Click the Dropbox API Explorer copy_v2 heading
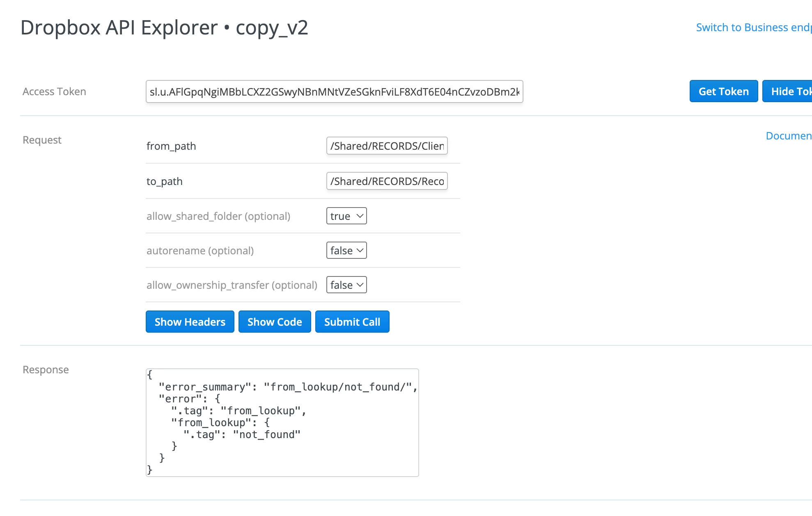812x516 pixels. coord(164,28)
